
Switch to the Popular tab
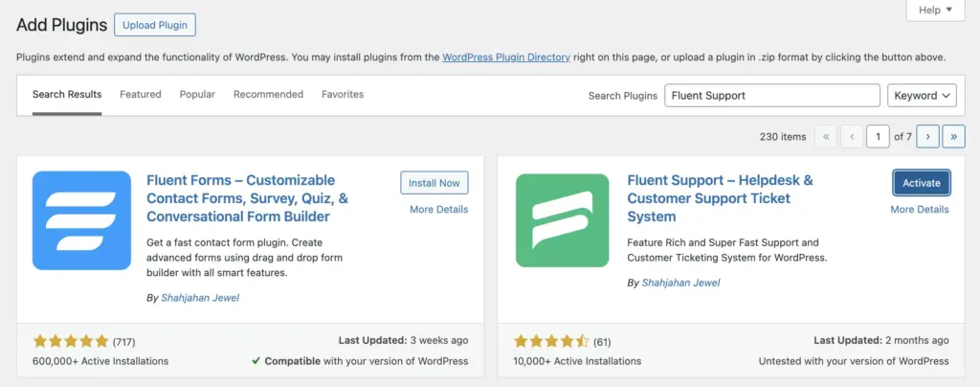click(197, 95)
